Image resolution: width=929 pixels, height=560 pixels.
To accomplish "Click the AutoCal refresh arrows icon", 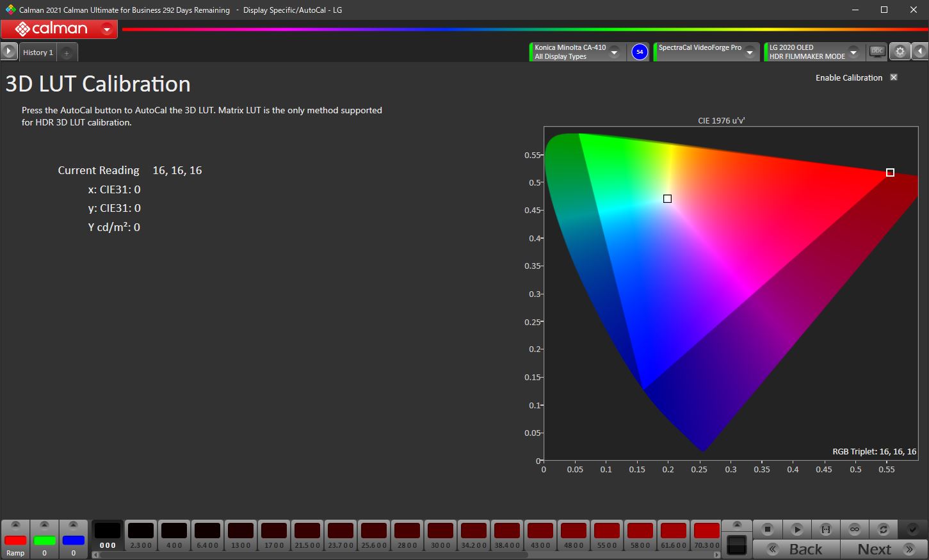I will [x=883, y=529].
